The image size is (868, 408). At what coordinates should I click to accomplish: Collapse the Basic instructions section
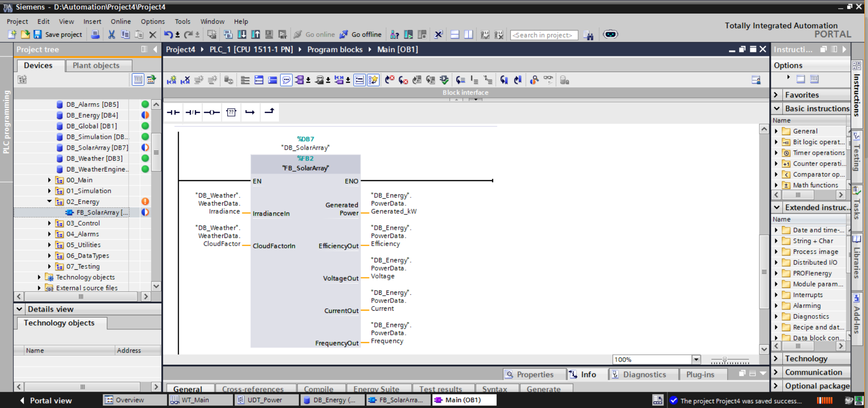point(777,109)
